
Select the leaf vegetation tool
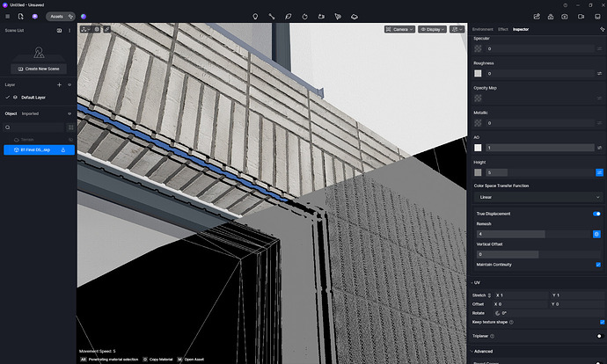[289, 17]
